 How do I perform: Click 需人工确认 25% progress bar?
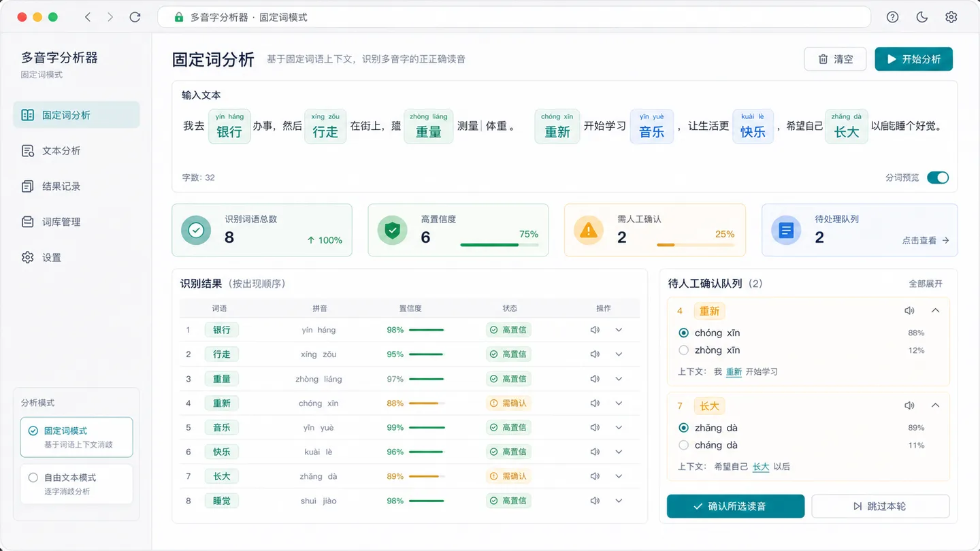(696, 244)
